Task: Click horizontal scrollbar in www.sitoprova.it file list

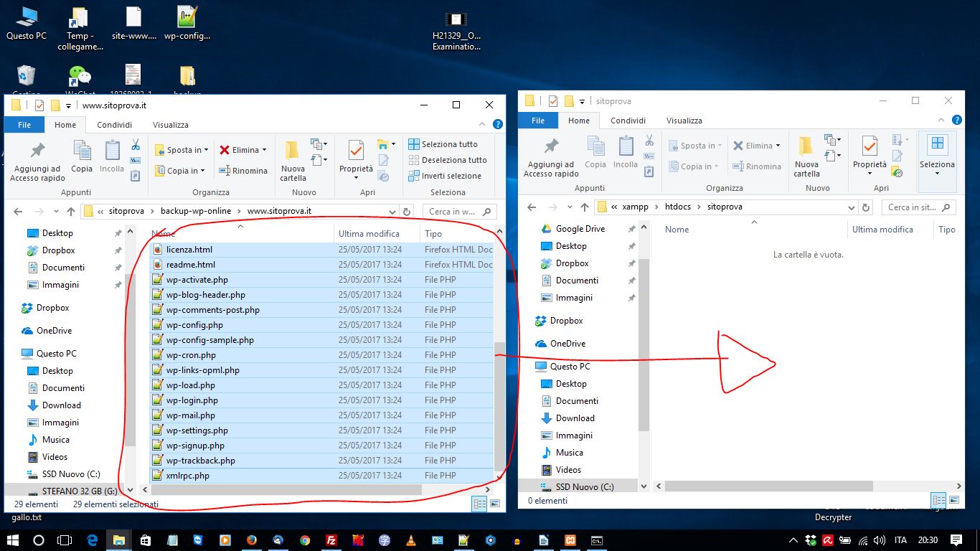Action: [x=287, y=489]
